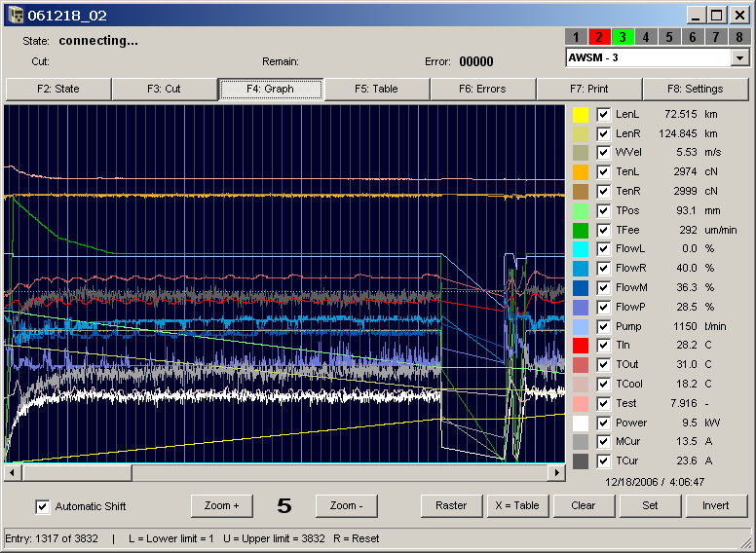Viewport: 756px width, 553px height.
Task: Click scrollbar right arrow under graph
Action: pyautogui.click(x=556, y=472)
